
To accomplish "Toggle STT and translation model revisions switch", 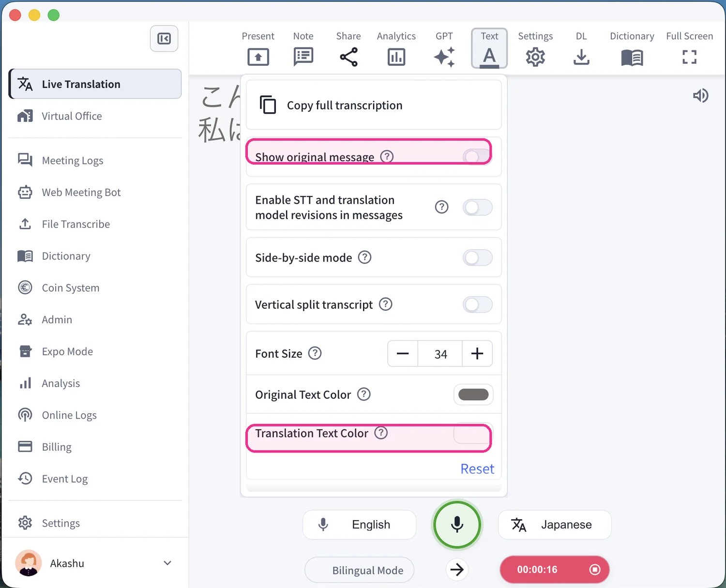I will [477, 207].
